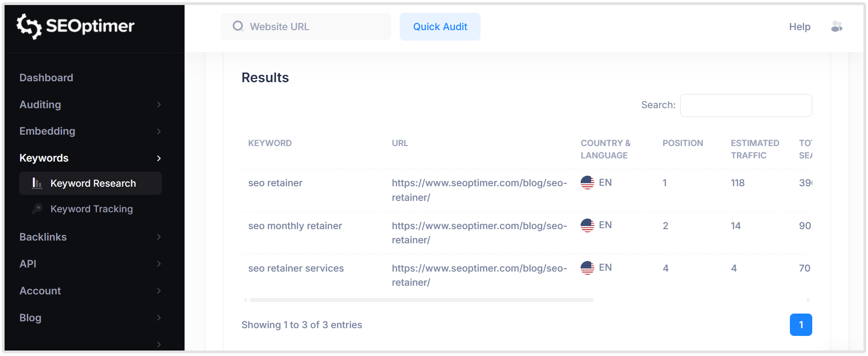Click the Search field in Results
Screen dimensions: 868x356
746,105
